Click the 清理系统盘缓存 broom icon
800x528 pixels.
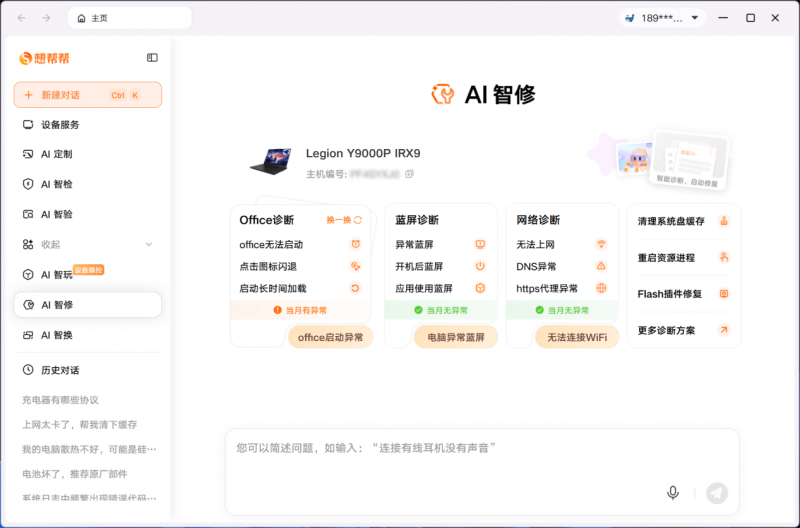click(724, 221)
